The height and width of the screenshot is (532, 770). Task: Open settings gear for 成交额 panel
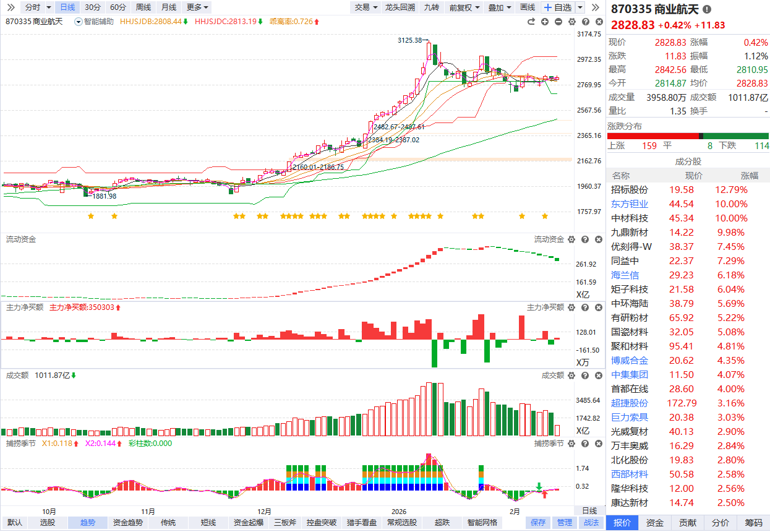coord(571,375)
